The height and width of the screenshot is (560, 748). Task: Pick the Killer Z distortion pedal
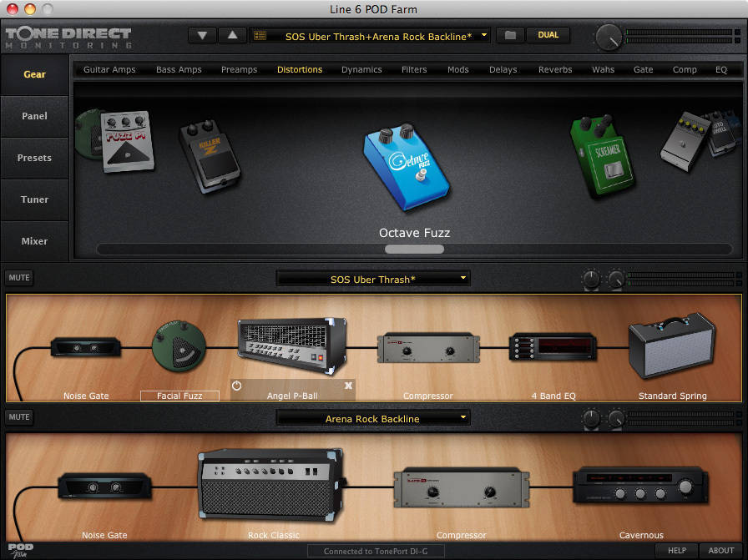click(x=210, y=156)
